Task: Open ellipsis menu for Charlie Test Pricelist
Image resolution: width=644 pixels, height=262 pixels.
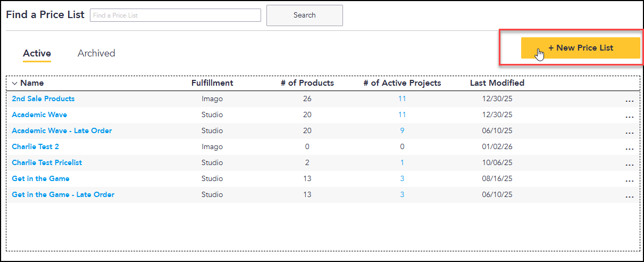Action: click(x=629, y=165)
